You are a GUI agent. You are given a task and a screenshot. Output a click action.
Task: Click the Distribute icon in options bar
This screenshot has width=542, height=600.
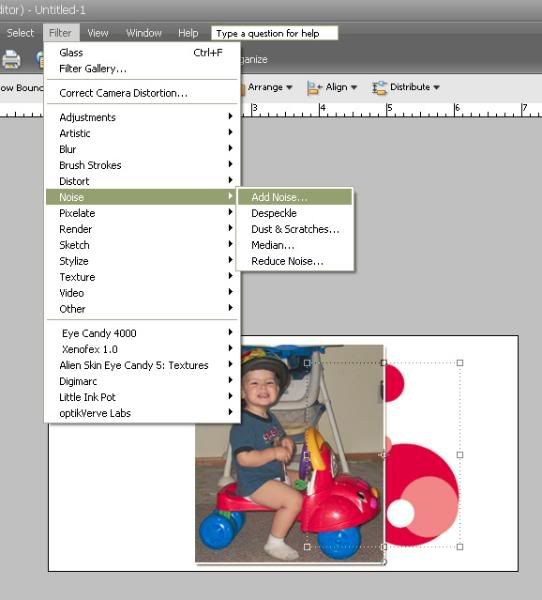point(379,88)
